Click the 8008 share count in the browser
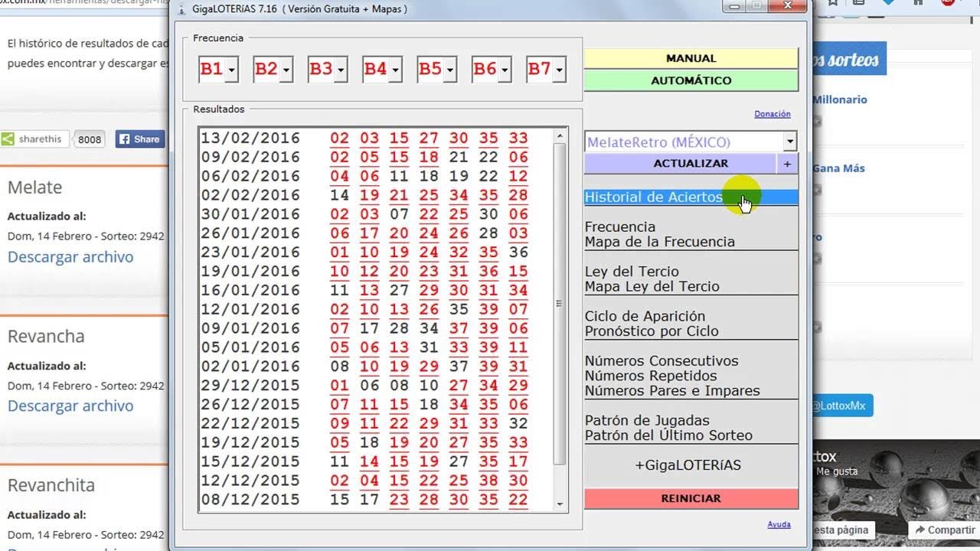This screenshot has width=980, height=551. pyautogui.click(x=90, y=139)
